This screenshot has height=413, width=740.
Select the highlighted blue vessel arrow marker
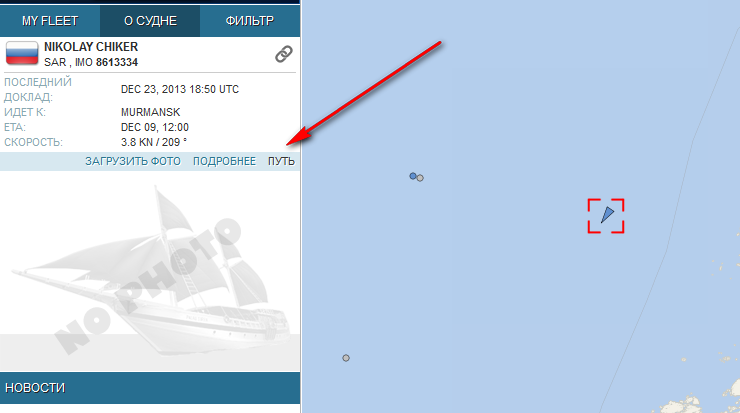[x=607, y=215]
